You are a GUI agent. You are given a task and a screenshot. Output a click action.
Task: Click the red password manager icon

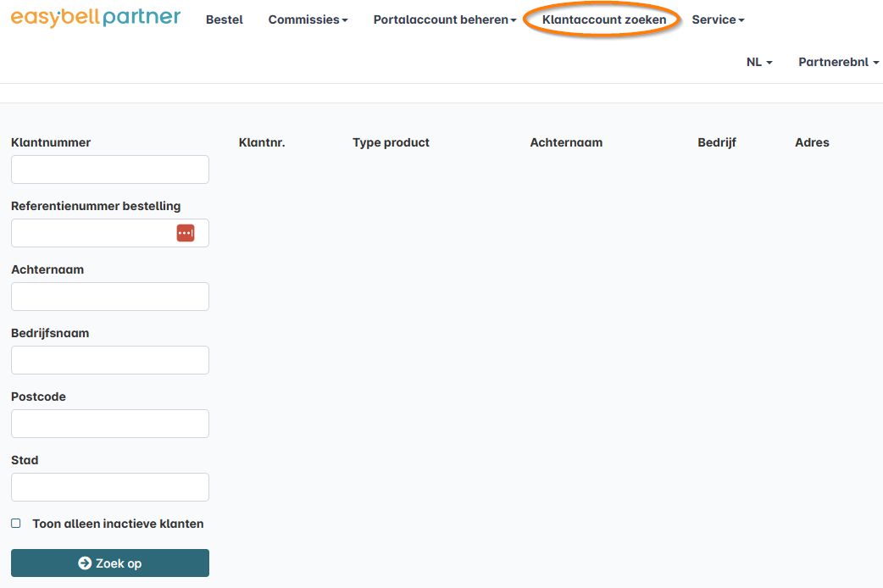coord(186,233)
